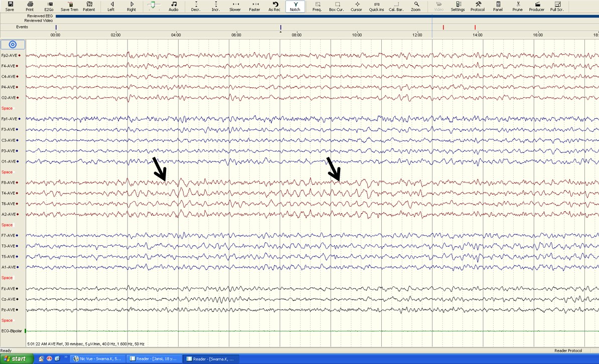The image size is (599, 364).
Task: Toggle the Fp2-AVE channel marker
Action: tap(19, 56)
